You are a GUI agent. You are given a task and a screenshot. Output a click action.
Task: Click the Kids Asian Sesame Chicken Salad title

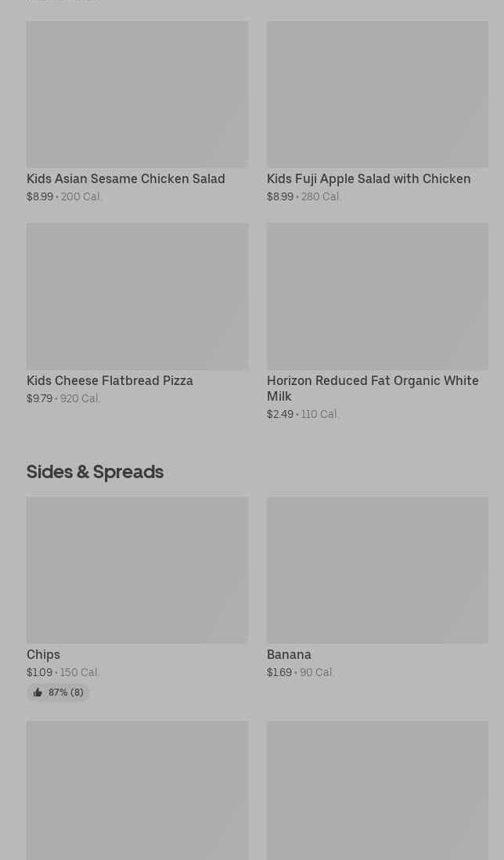pyautogui.click(x=125, y=178)
